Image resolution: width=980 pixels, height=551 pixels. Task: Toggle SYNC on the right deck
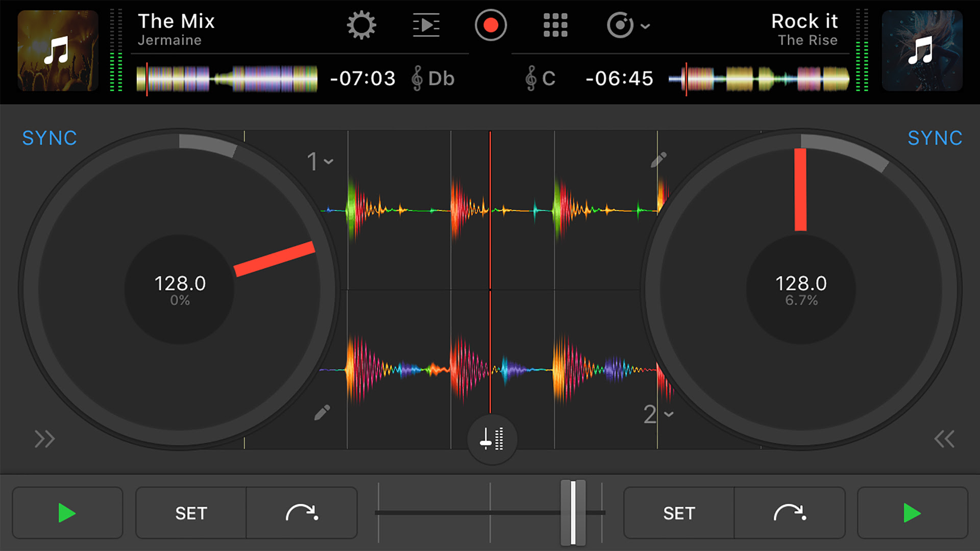[x=935, y=138]
